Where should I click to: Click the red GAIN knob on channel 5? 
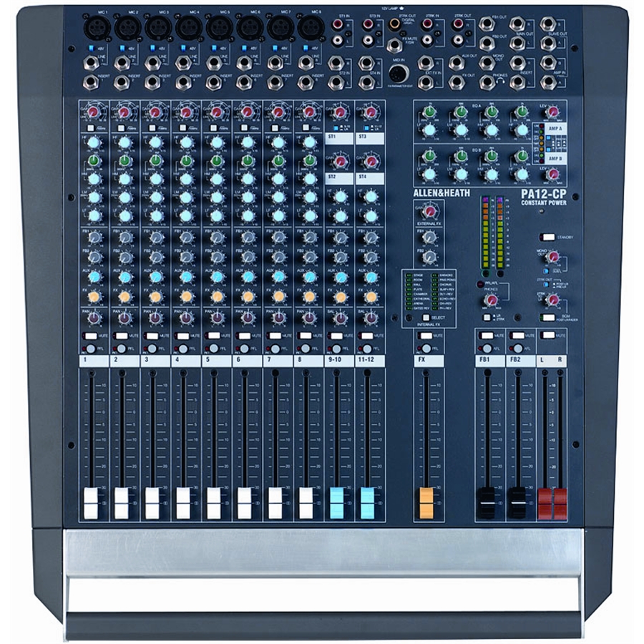pyautogui.click(x=216, y=112)
